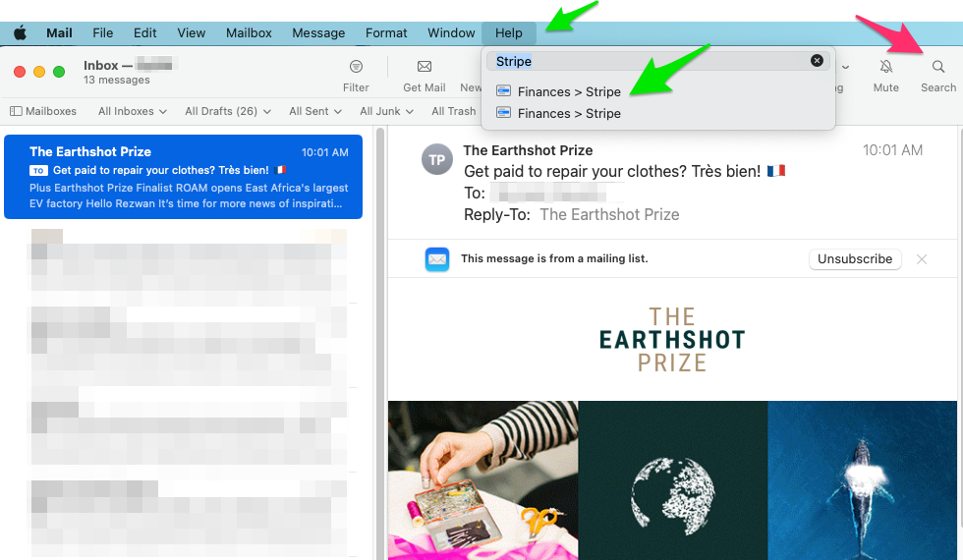The height and width of the screenshot is (560, 963).
Task: Click the 10:01 AM timestamp in message header
Action: click(x=892, y=150)
